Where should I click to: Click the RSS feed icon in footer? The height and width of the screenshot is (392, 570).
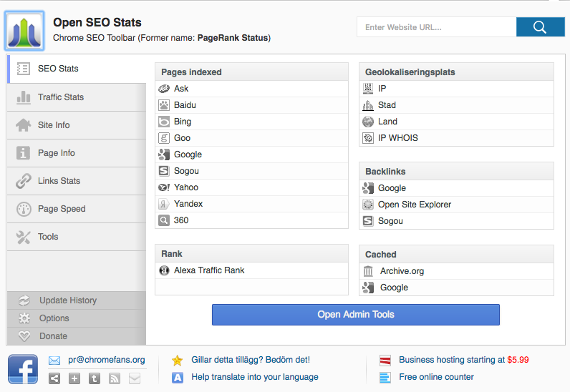[x=115, y=378]
